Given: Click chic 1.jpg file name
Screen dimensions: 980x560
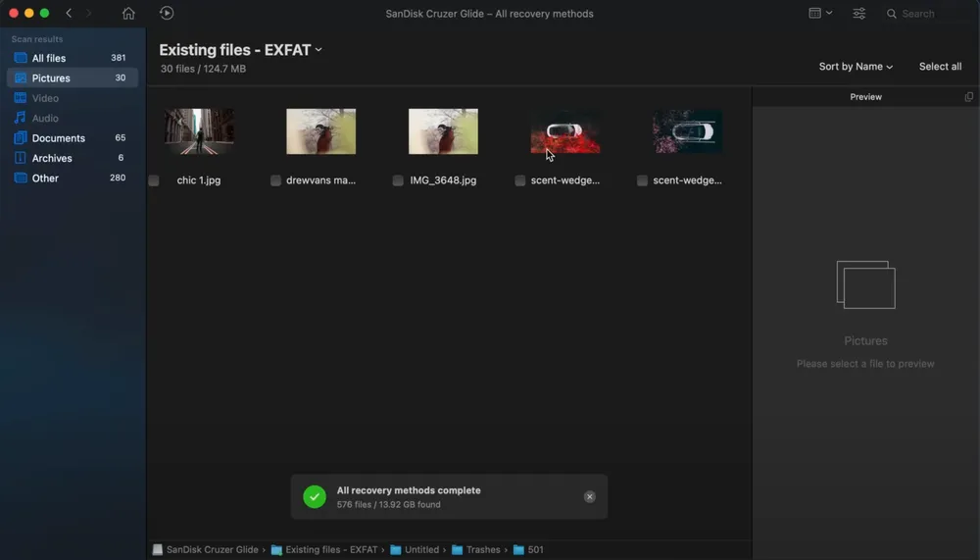Looking at the screenshot, I should (x=199, y=180).
